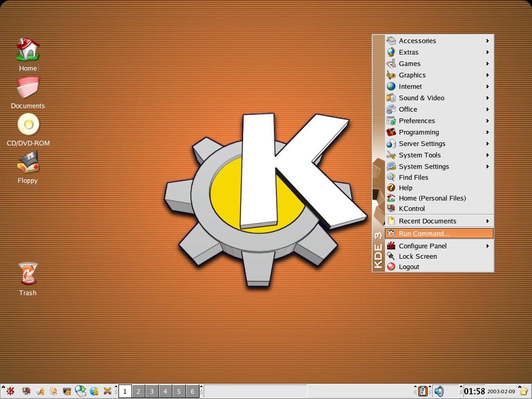Expand the Office submenu arrow
Viewport: 532px width, 399px height.
pos(487,109)
